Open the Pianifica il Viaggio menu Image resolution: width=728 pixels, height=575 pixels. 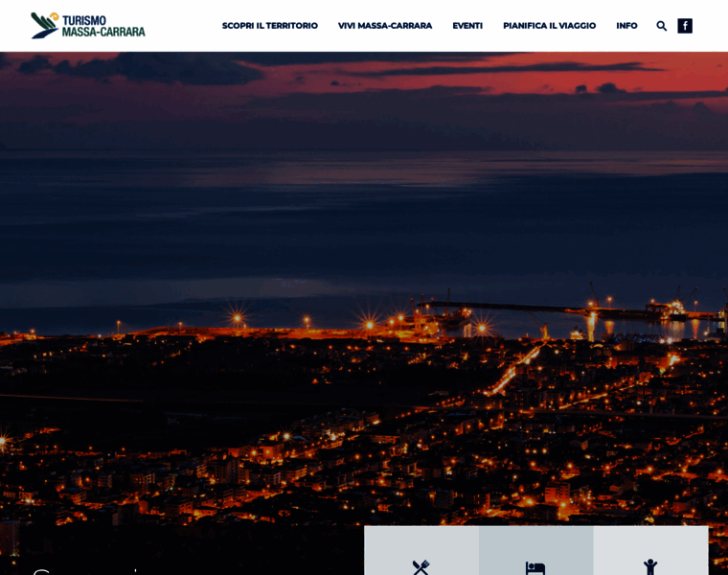(549, 26)
